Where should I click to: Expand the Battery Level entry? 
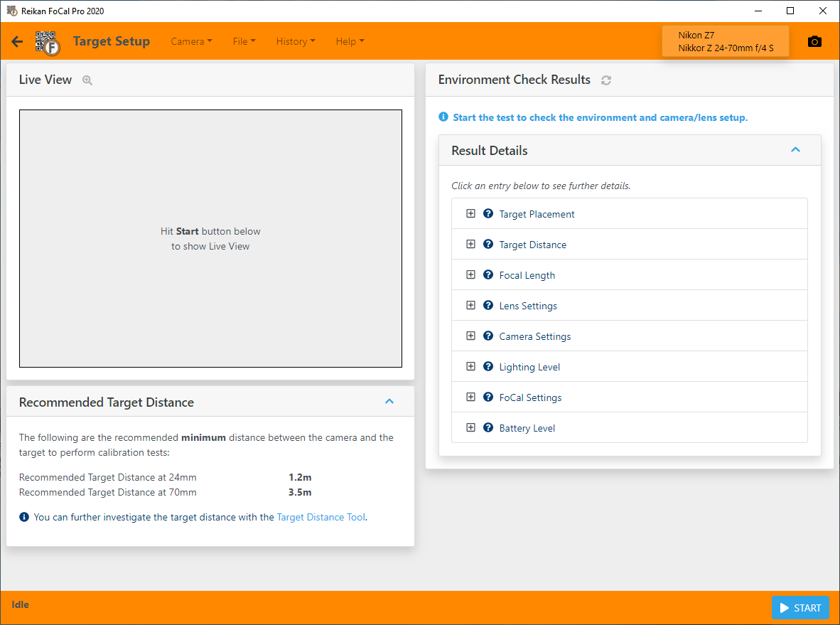(x=471, y=427)
